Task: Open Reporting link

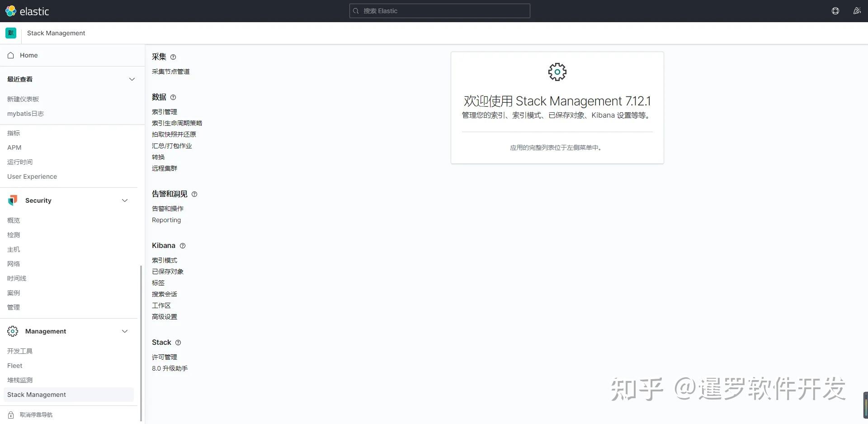Action: pos(166,220)
